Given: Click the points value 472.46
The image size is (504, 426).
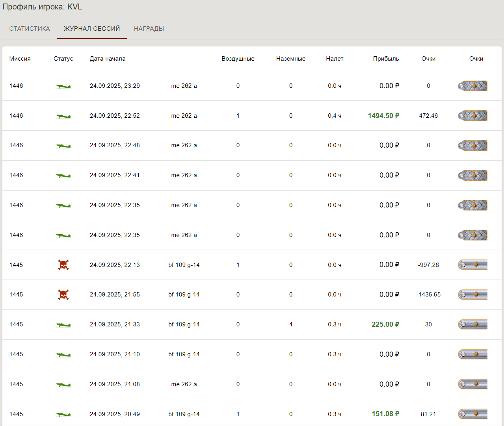Looking at the screenshot, I should click(x=428, y=116).
